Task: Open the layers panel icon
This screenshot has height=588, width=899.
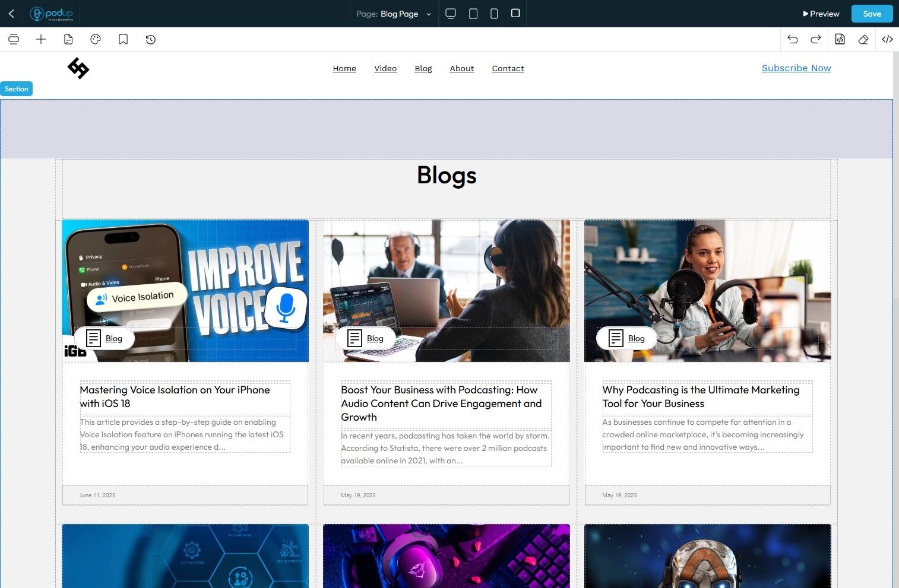Action: click(x=14, y=39)
